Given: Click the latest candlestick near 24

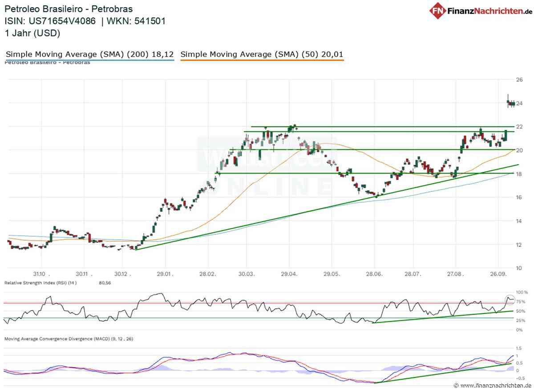Looking at the screenshot, I should [x=513, y=104].
